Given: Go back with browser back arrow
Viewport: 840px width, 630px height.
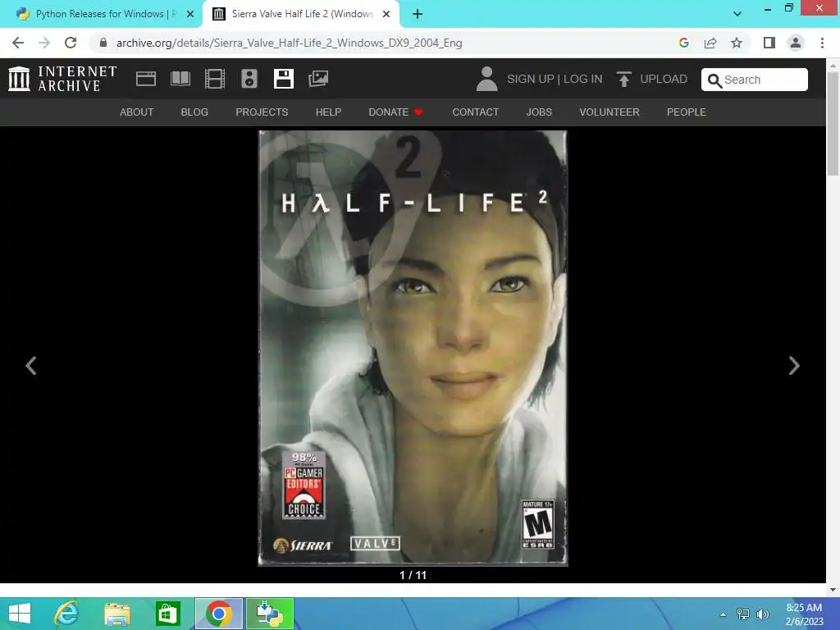Looking at the screenshot, I should pos(18,43).
